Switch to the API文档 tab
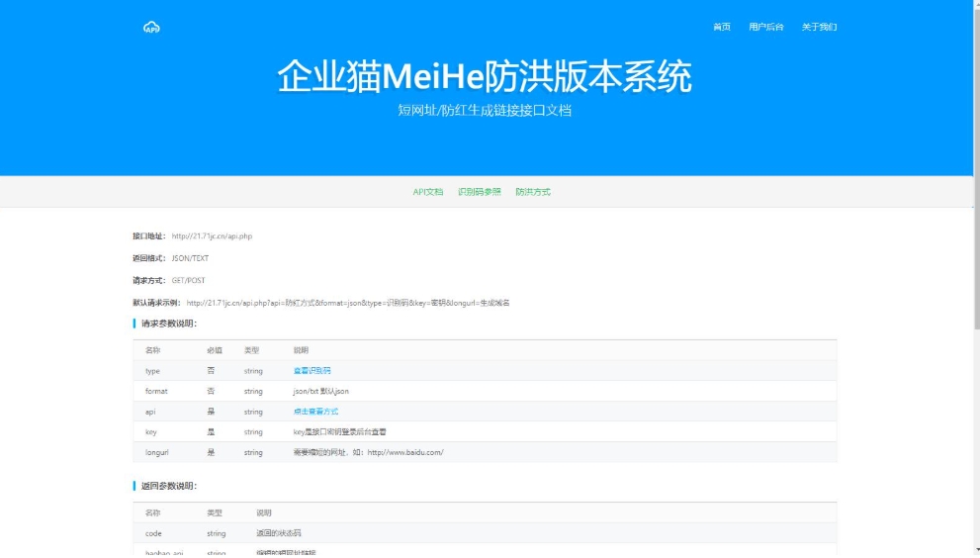 point(427,192)
